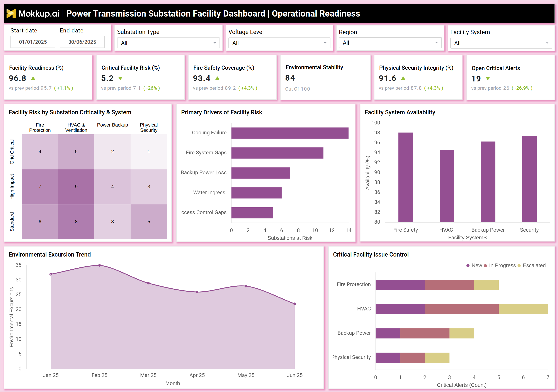Click the Water Ingress bar
Viewport: 558px width, 392px height.
[256, 193]
